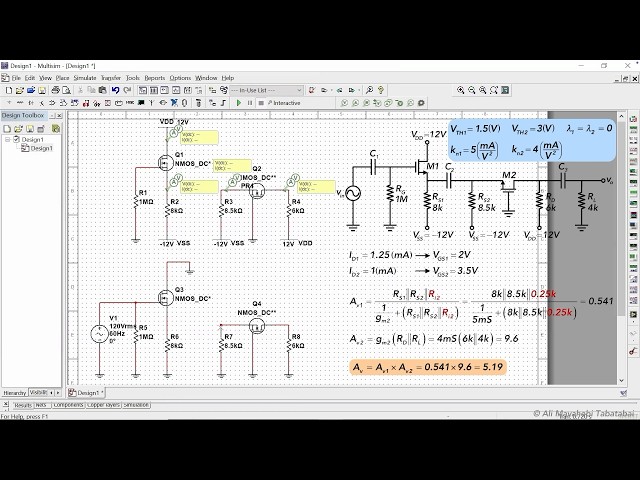Screen dimensions: 640x480
Task: Open the Simulate menu
Action: (x=85, y=78)
